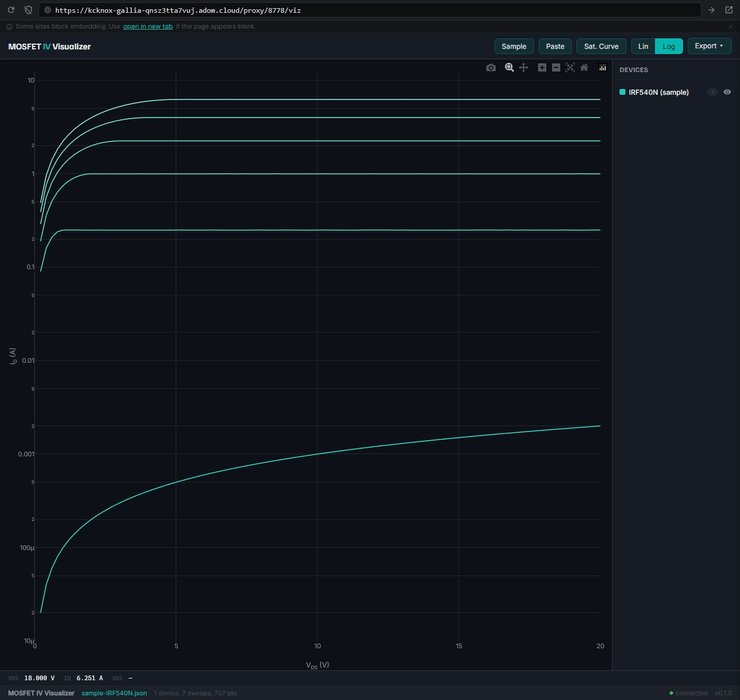Open the Export dropdown menu

(709, 46)
